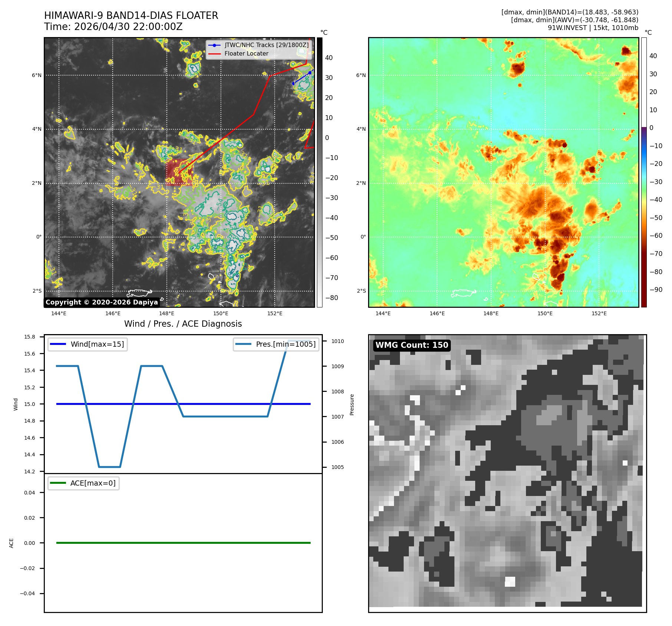Screen dimensions: 672x626
Task: Click the horizontal blue wind line
Action: 183,404
